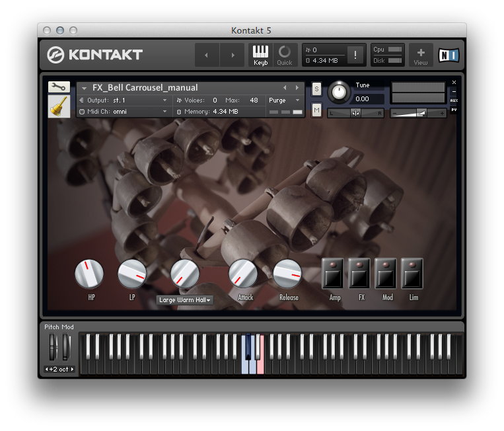Play the first blue highlighted key

click(245, 368)
